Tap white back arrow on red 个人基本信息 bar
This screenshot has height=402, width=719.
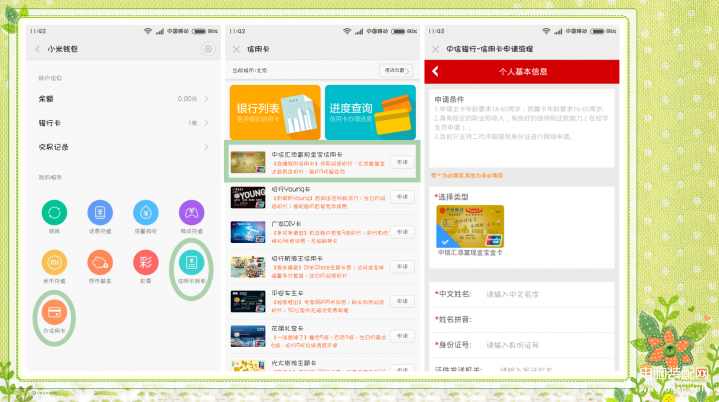pyautogui.click(x=436, y=71)
